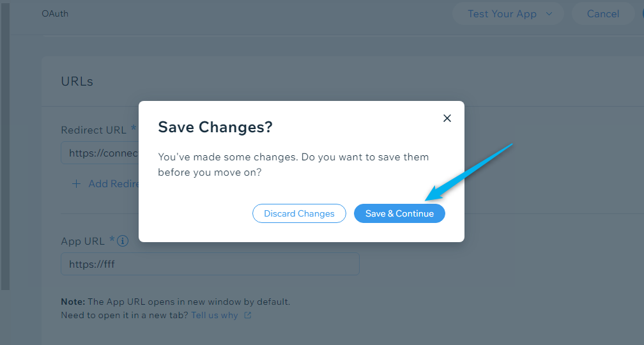Confirm with Save & Continue
The height and width of the screenshot is (345, 644).
point(399,213)
